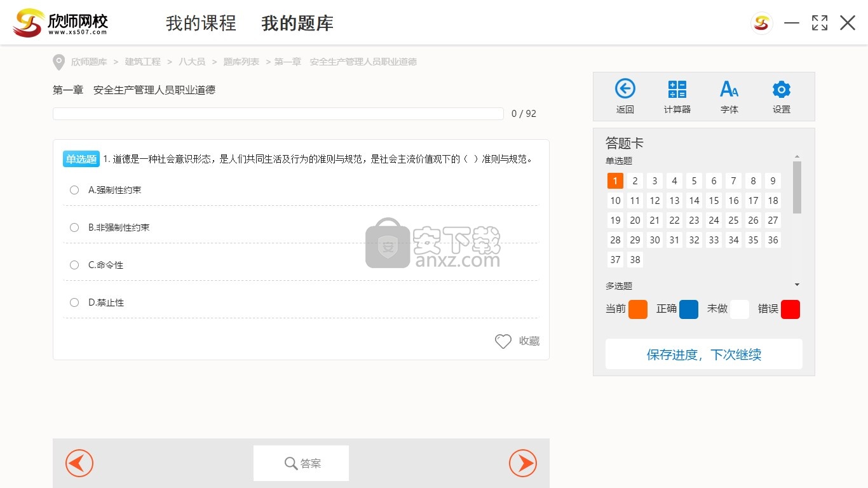The width and height of the screenshot is (868, 488).
Task: Select option A.强制性约束
Action: (x=74, y=190)
